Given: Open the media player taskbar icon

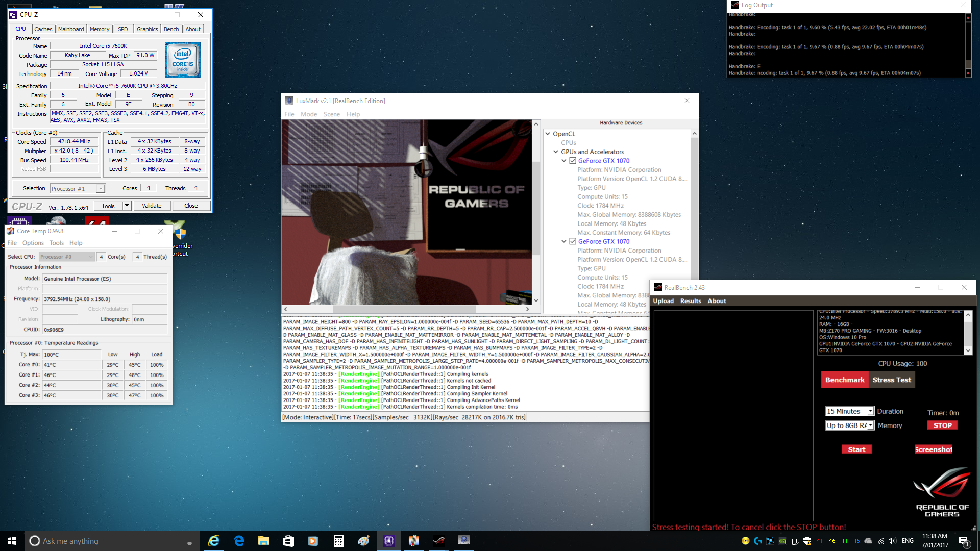Looking at the screenshot, I should 313,541.
